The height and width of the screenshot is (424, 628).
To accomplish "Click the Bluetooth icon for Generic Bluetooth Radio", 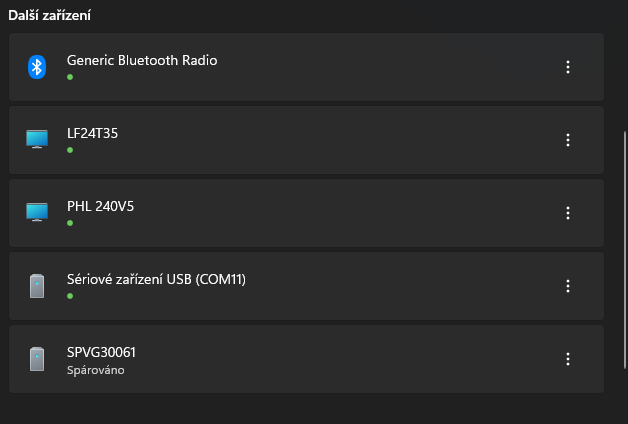I will (37, 67).
